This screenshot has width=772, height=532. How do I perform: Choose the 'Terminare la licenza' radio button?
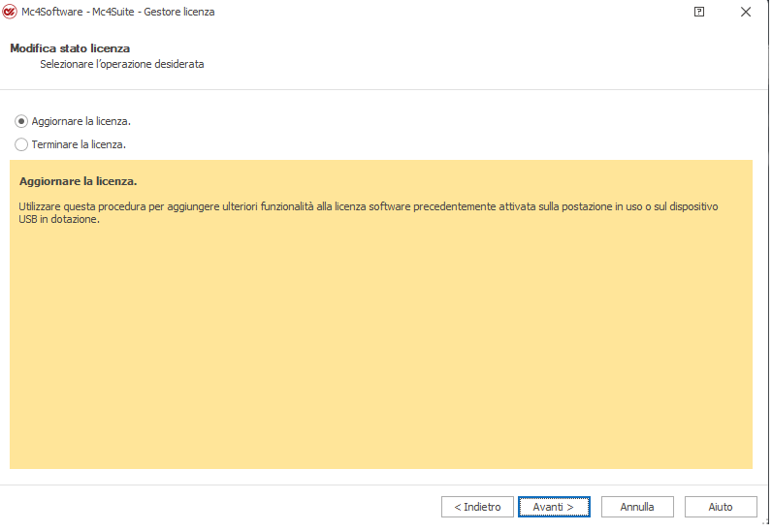(21, 144)
